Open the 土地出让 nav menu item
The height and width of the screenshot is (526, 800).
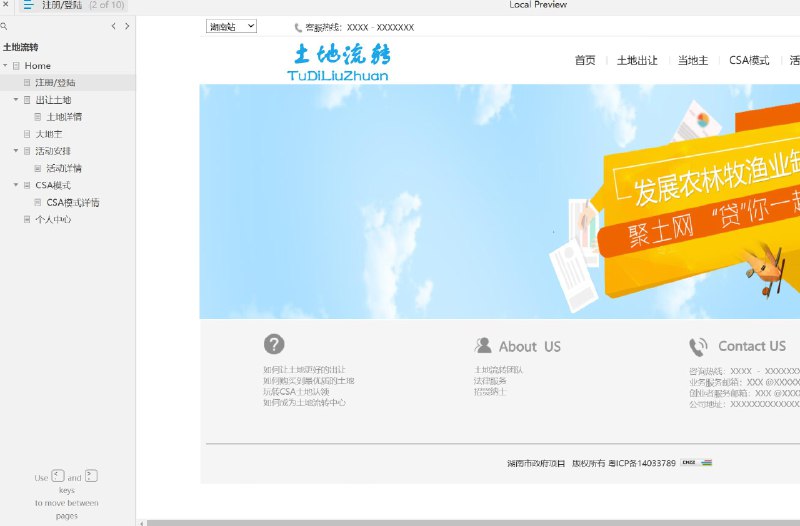pos(637,60)
